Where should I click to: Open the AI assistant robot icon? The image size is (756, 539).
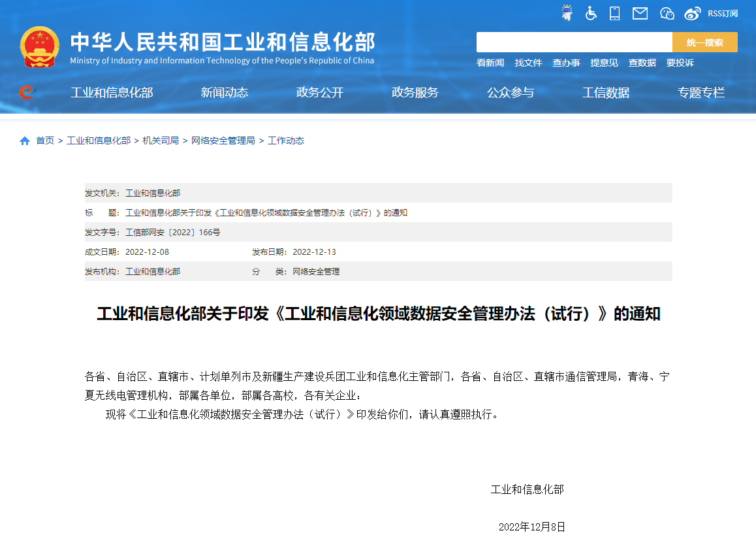(567, 12)
